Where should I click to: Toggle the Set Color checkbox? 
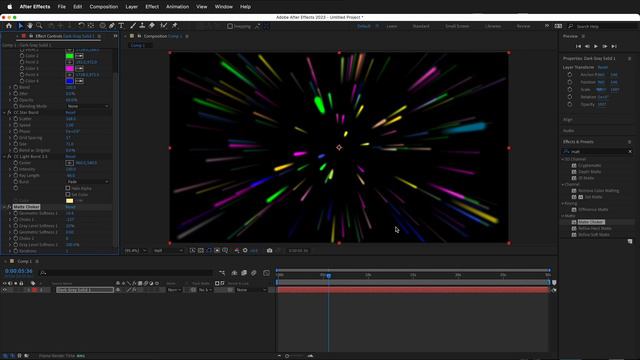[68, 194]
